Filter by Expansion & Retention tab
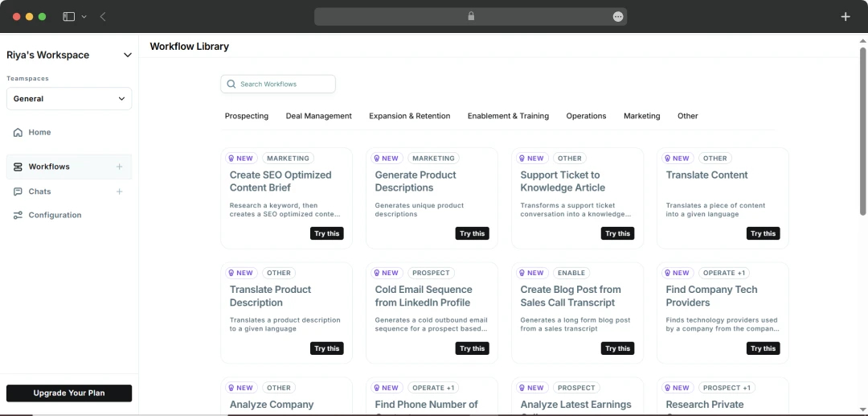 (x=410, y=116)
